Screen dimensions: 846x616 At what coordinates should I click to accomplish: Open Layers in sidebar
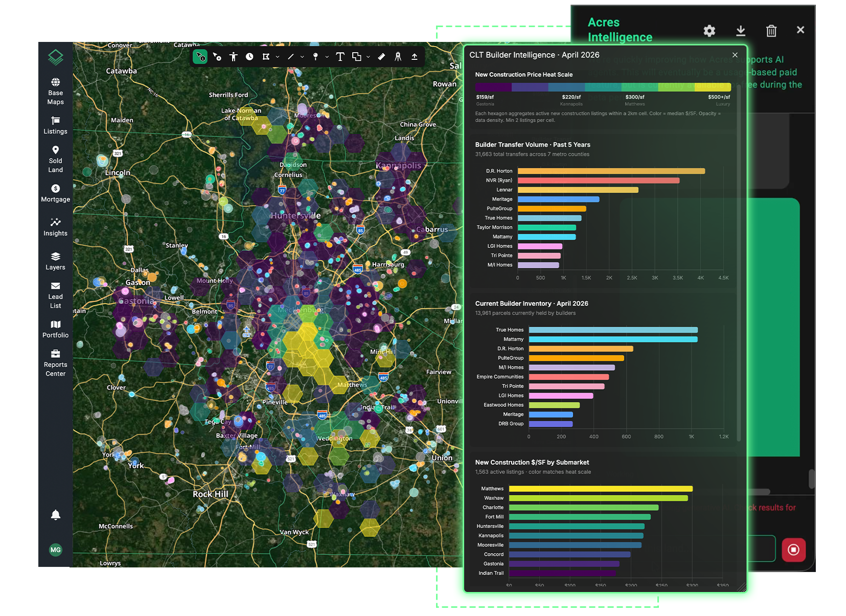[55, 261]
